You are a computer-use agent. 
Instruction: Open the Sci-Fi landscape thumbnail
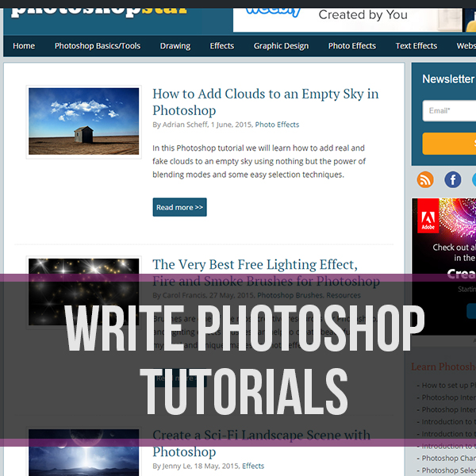84,452
